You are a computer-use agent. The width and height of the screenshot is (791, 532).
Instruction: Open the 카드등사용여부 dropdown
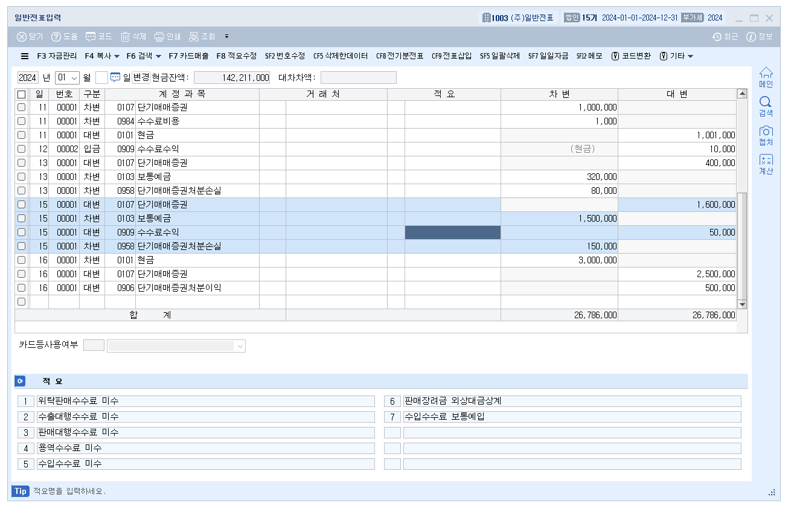[240, 346]
